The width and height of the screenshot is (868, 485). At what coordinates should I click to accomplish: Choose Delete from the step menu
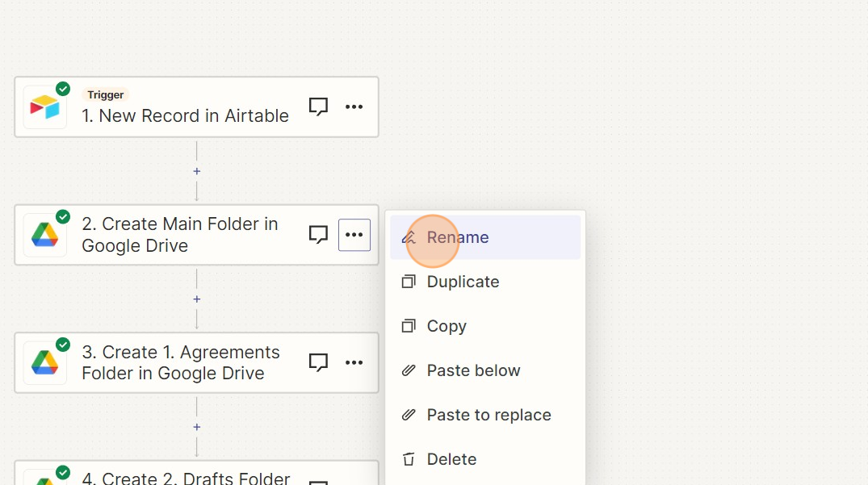pyautogui.click(x=485, y=459)
